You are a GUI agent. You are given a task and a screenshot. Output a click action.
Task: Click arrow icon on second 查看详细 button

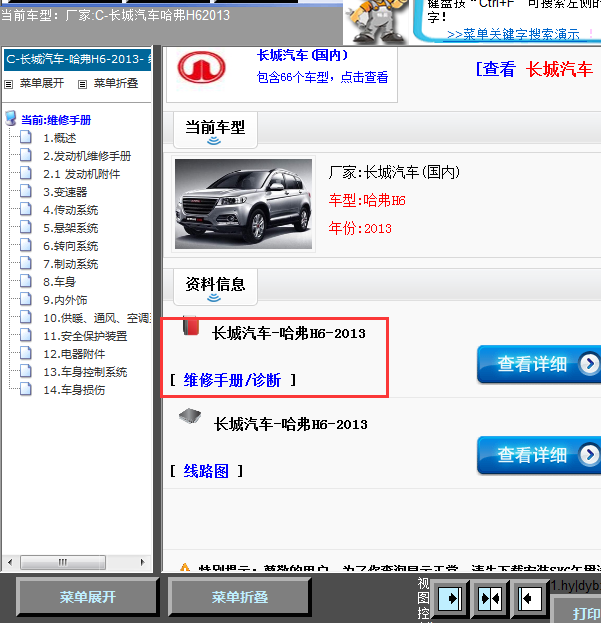point(589,455)
